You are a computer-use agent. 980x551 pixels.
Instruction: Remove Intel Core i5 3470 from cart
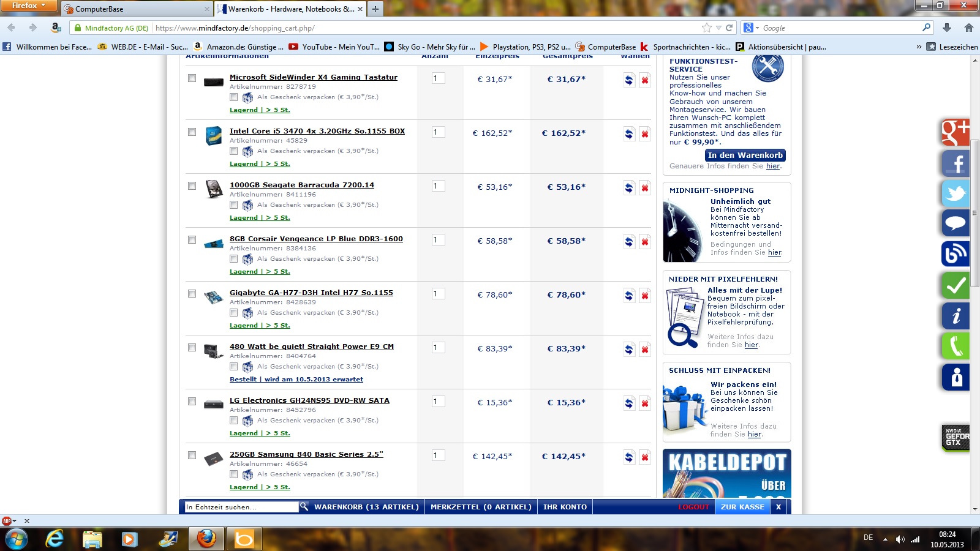(645, 134)
